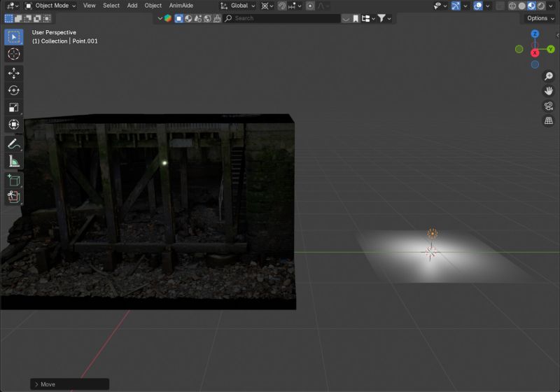This screenshot has height=392, width=560.
Task: Switch perspective/orthographic with grid icon
Action: (x=549, y=120)
